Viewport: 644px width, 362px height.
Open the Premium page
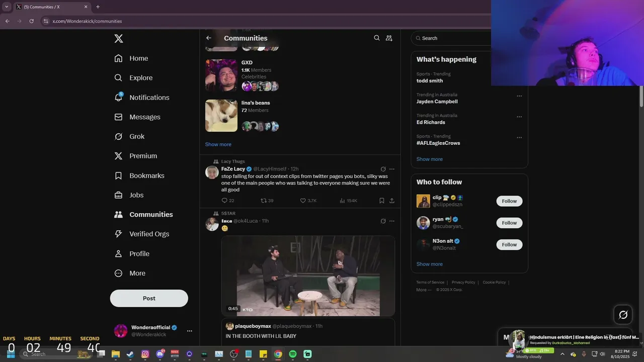[x=135, y=156]
